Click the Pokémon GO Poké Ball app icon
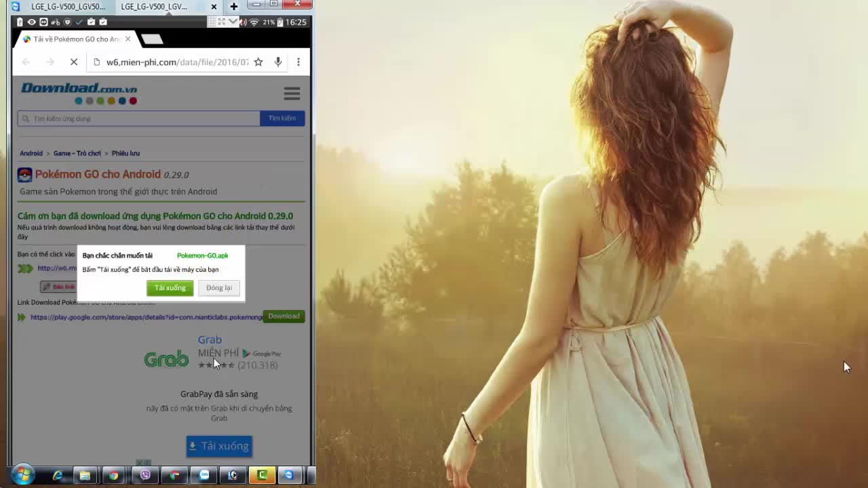868x488 pixels. [24, 175]
